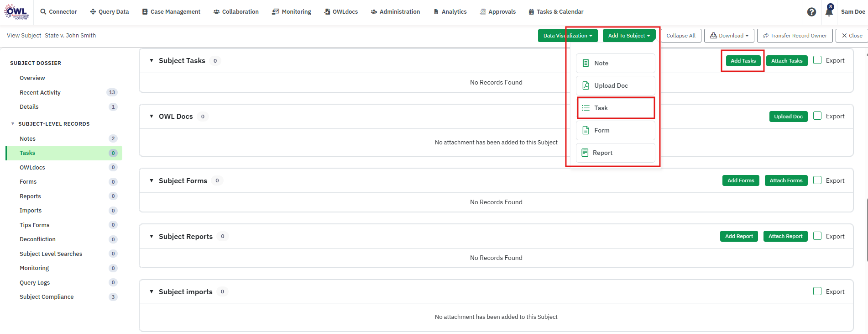868x334 pixels.
Task: Click the page vertical scrollbar thumb
Action: [x=867, y=229]
